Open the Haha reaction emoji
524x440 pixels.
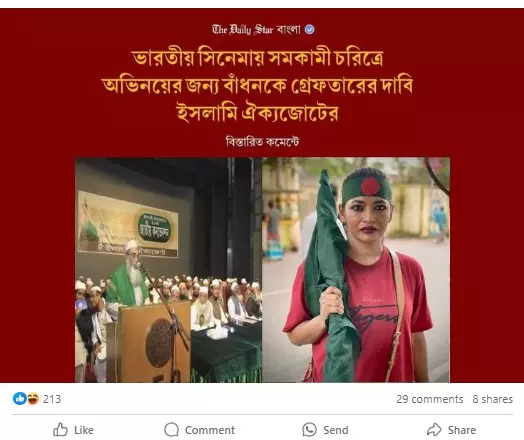tap(33, 399)
